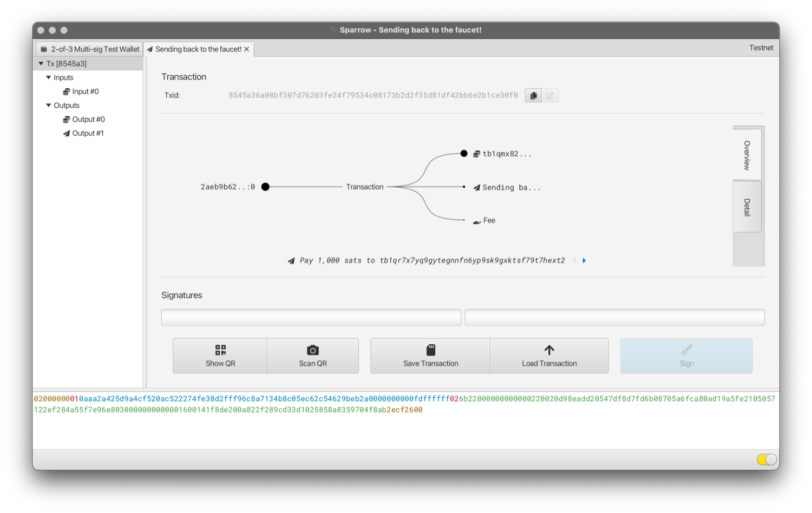Select Output #0 in the tree

[89, 120]
